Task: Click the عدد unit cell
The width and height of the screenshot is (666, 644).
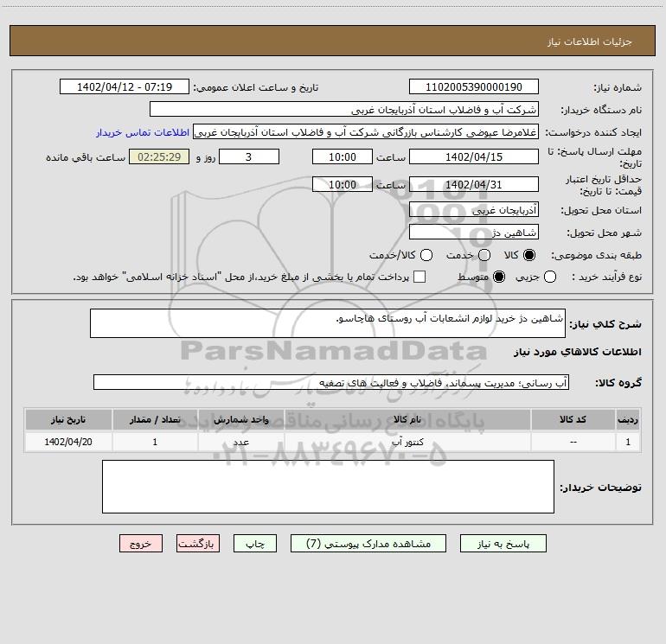Action: 240,442
